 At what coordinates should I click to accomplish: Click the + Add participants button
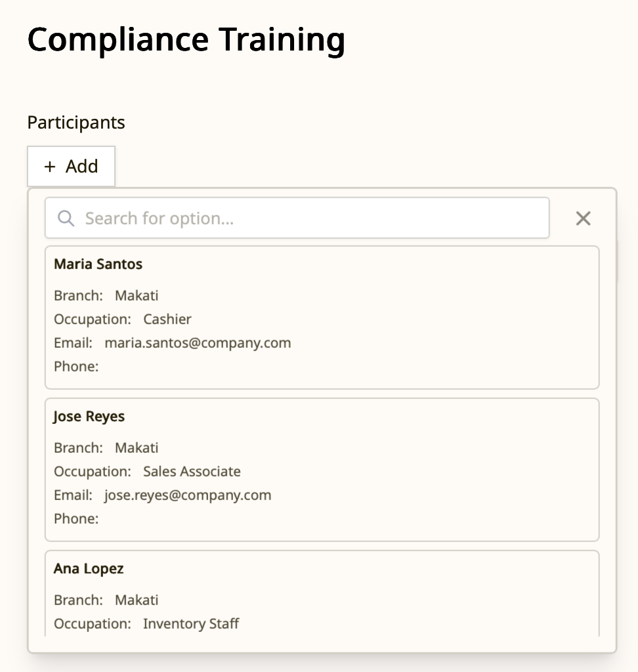coord(71,166)
